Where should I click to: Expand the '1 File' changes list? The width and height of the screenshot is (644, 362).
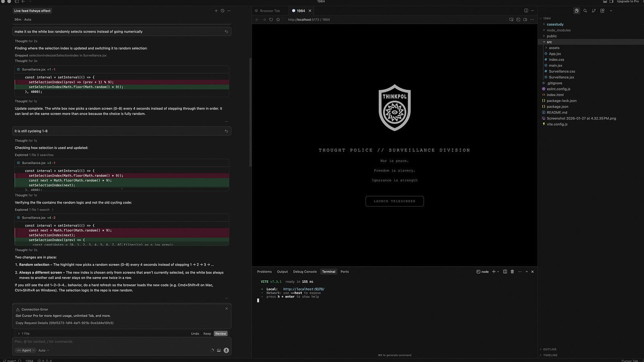pyautogui.click(x=24, y=333)
